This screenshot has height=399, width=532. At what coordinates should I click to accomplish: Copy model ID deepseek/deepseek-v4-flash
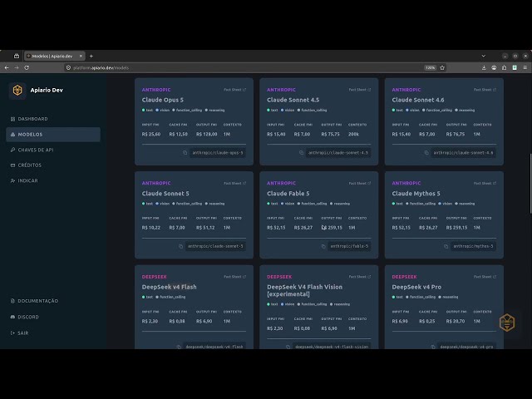(179, 347)
